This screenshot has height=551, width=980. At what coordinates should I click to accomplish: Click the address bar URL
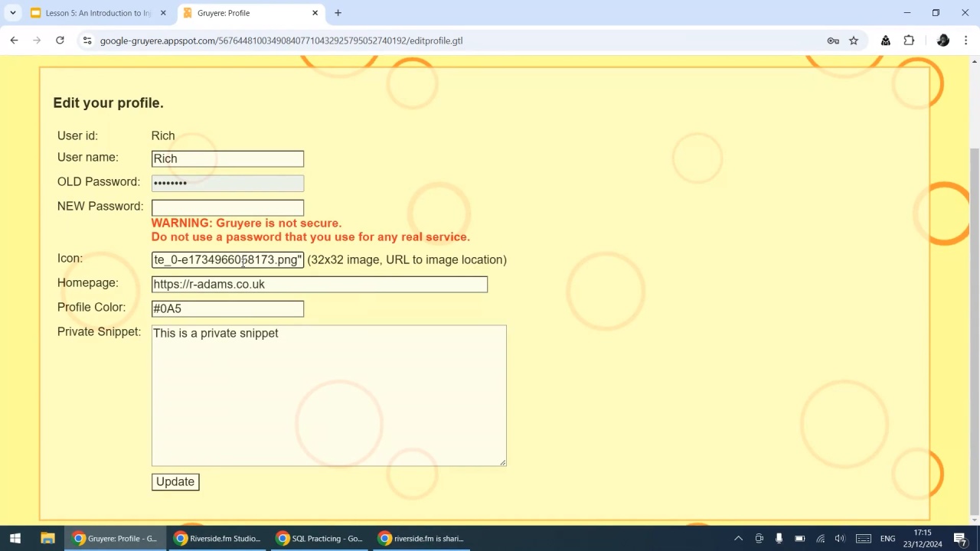(x=281, y=41)
